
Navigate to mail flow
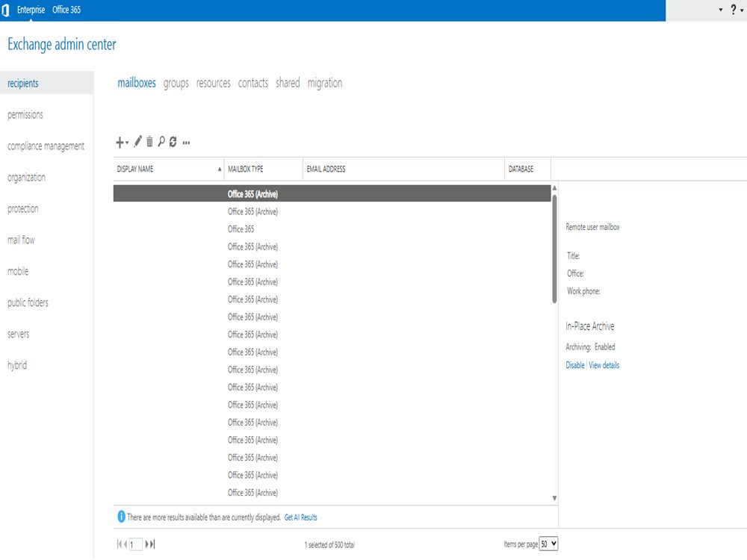click(21, 240)
